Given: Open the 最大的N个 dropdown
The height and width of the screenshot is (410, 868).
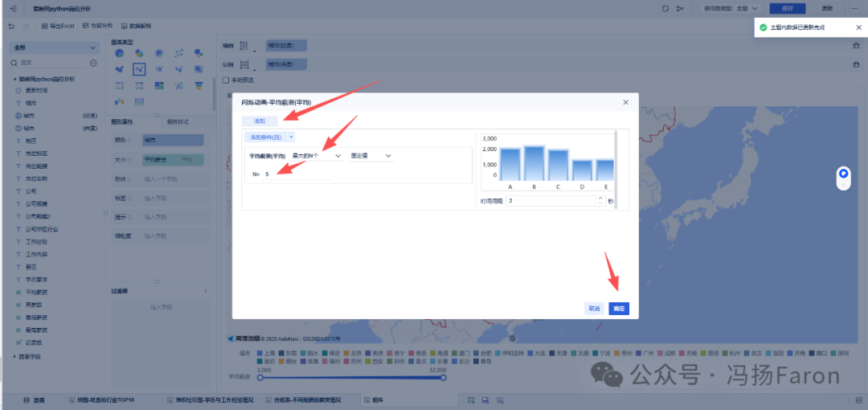Looking at the screenshot, I should point(317,156).
